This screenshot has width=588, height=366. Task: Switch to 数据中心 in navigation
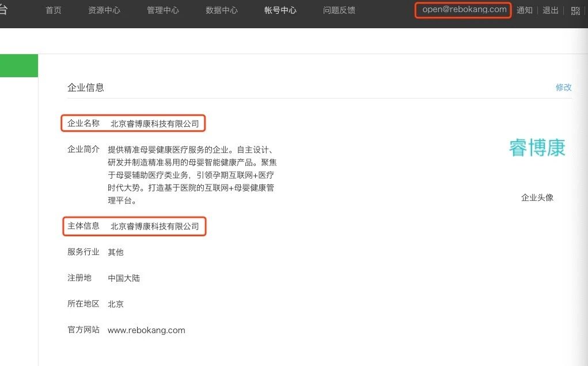[x=222, y=10]
